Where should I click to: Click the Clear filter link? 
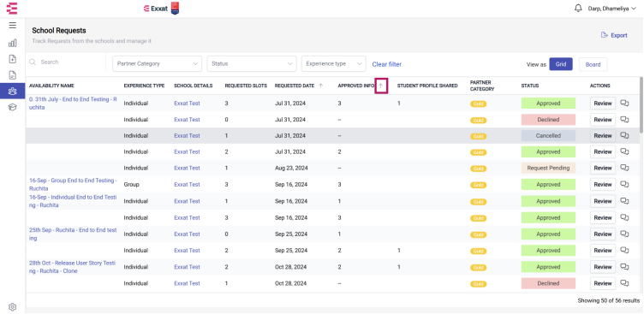pyautogui.click(x=387, y=64)
